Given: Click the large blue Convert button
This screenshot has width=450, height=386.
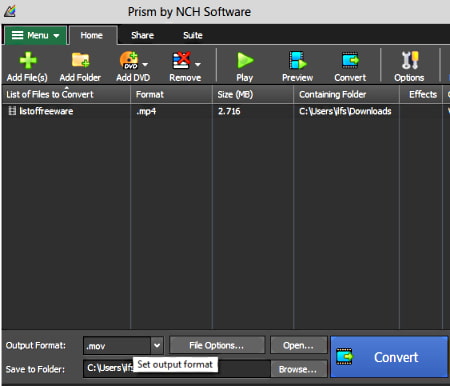Looking at the screenshot, I should (x=389, y=357).
